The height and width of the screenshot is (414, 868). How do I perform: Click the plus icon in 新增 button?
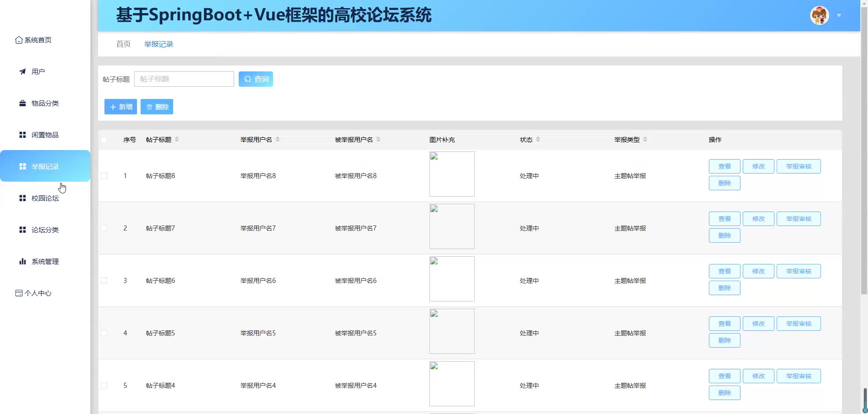tap(113, 107)
